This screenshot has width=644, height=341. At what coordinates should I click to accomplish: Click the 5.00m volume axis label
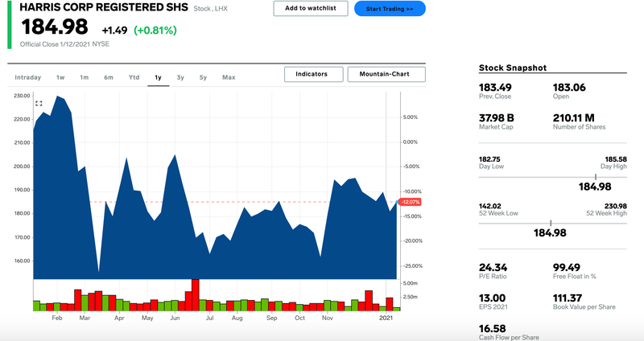(x=411, y=284)
